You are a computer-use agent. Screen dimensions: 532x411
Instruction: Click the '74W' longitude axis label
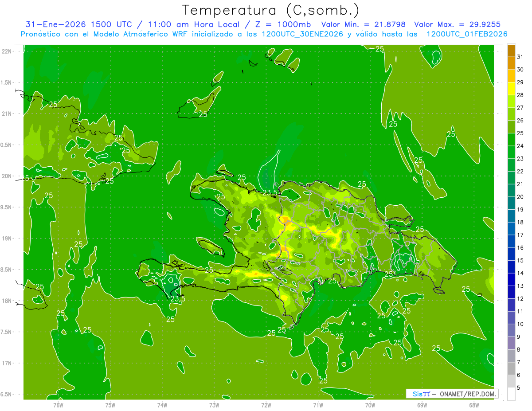point(162,405)
